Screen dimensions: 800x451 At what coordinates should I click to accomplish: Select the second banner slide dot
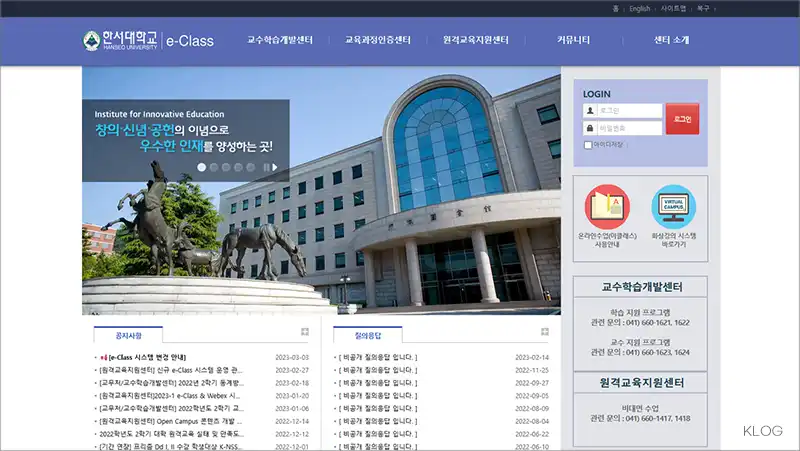214,167
